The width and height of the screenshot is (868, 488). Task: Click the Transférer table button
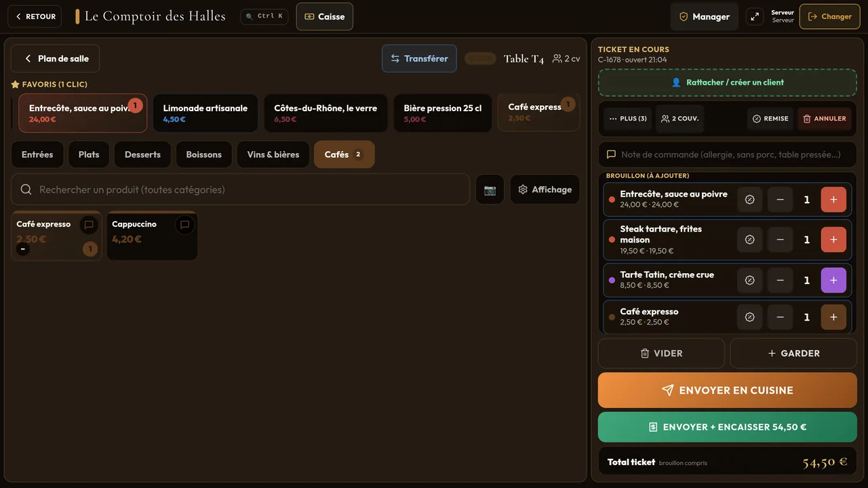pos(419,58)
